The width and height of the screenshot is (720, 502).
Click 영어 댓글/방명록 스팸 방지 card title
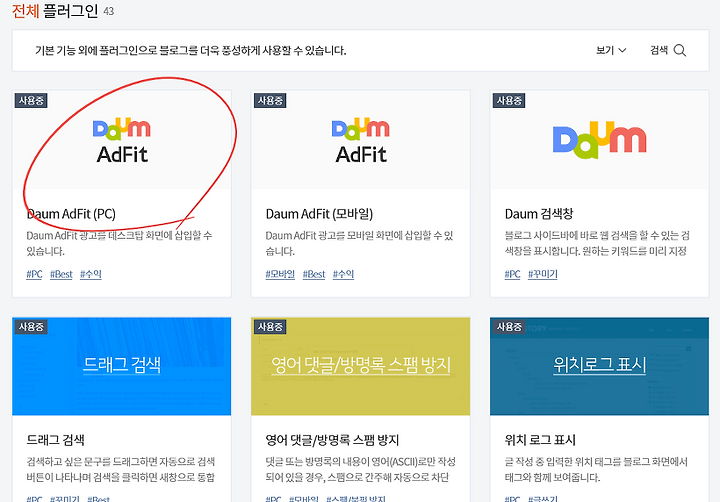[x=332, y=440]
